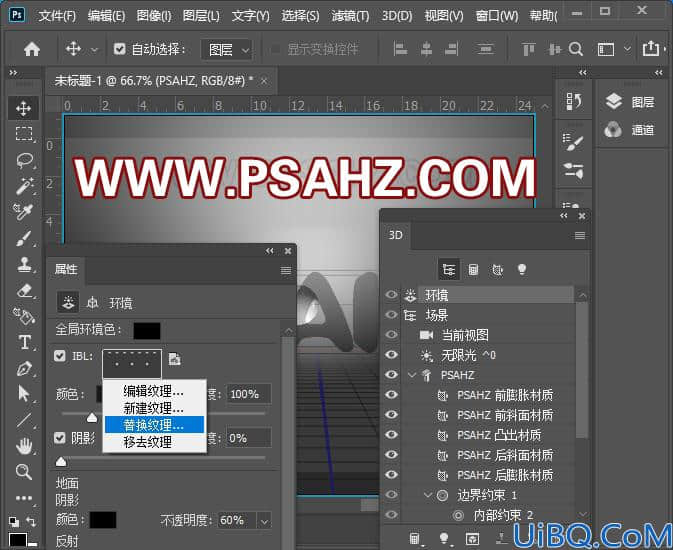Open the 文件(F) menu
Image resolution: width=673 pixels, height=550 pixels.
[x=57, y=16]
